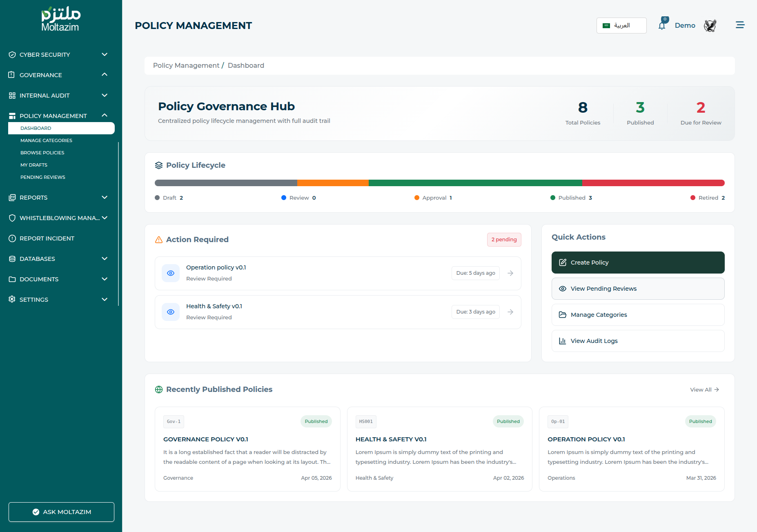Screen dimensions: 757x532
Task: Click the Moltazim logo
Action: point(60,19)
